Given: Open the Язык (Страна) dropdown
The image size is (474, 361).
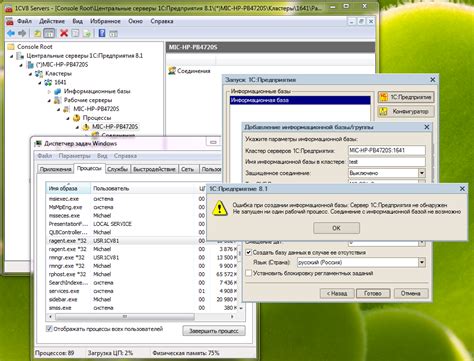Looking at the screenshot, I should pos(422,262).
